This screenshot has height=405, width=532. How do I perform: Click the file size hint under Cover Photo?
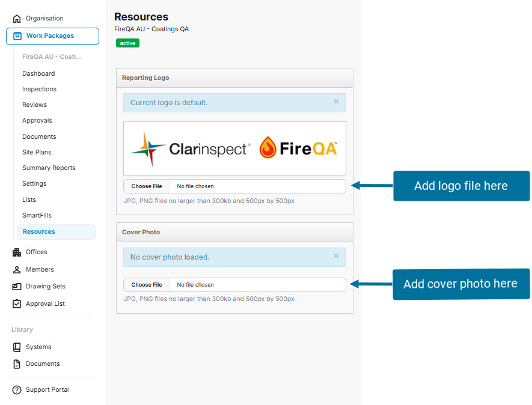[209, 299]
